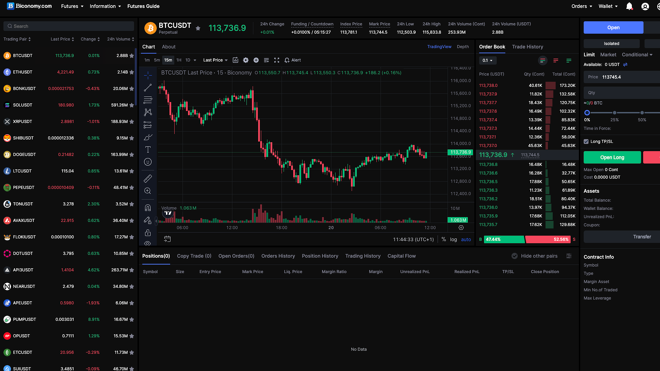Toggle Hide other pairs option
Image resolution: width=660 pixels, height=371 pixels.
(x=535, y=256)
